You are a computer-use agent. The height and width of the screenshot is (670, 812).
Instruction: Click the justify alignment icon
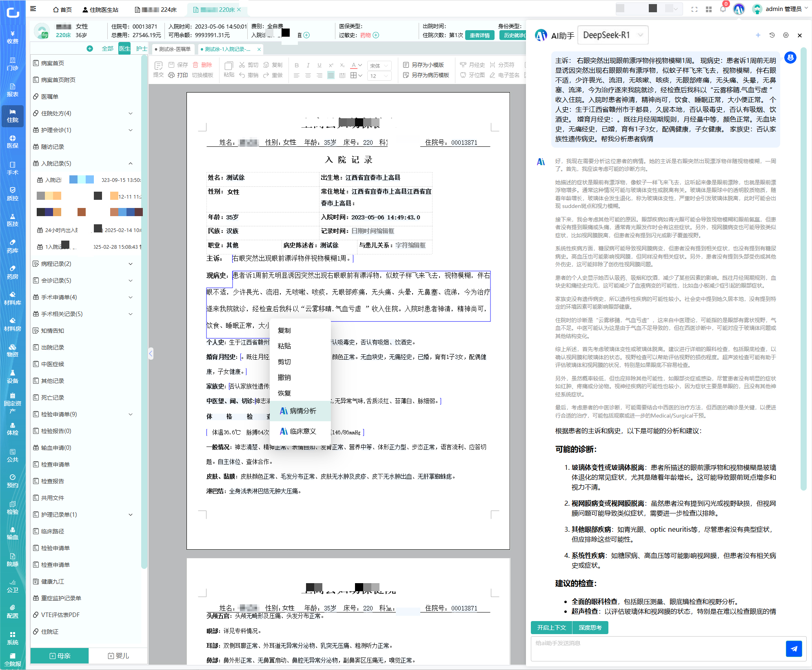[331, 75]
